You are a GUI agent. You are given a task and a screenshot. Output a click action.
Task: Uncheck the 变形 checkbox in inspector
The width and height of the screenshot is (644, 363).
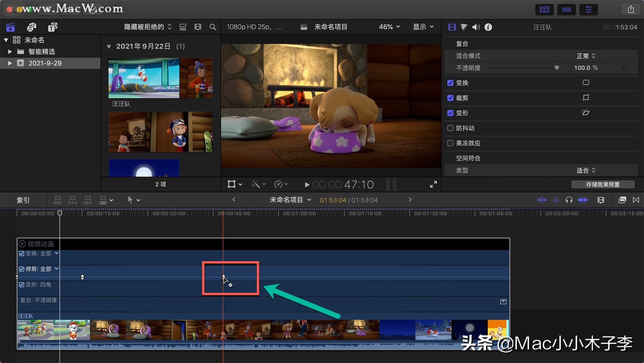(x=450, y=113)
